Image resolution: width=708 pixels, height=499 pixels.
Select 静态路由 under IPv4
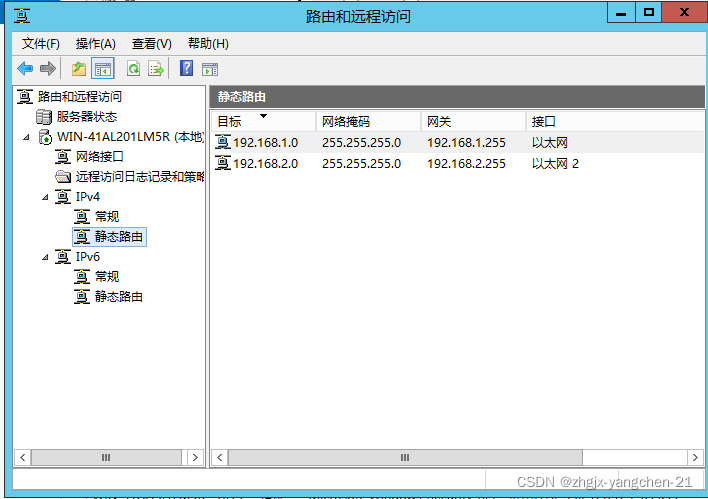(x=119, y=237)
